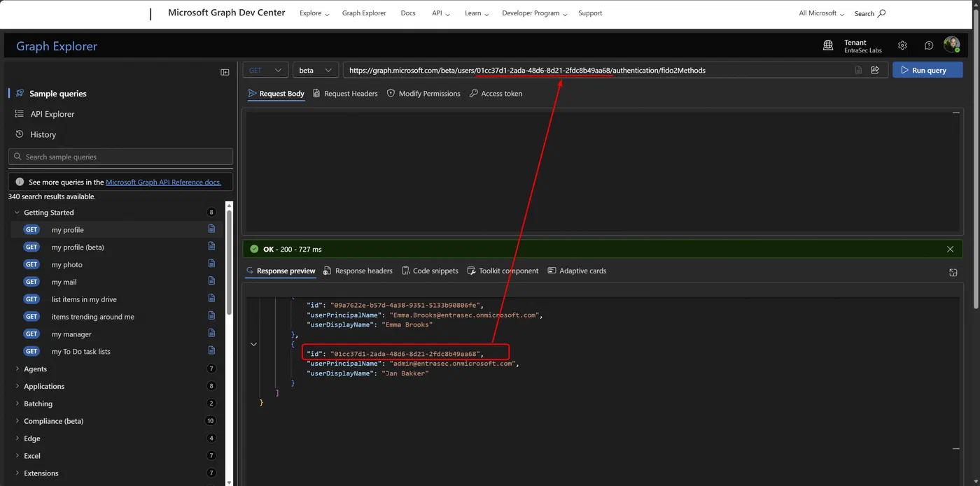Viewport: 980px width, 486px height.
Task: Switch to the Response headers tab
Action: click(358, 271)
